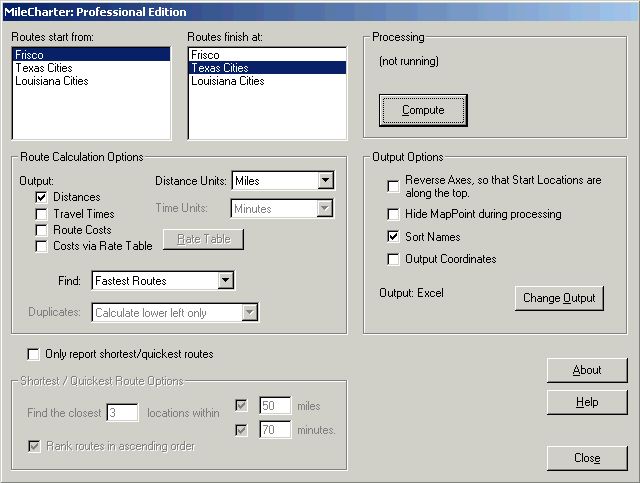This screenshot has height=483, width=640.
Task: Select Louisiana Cities in Routes finish at list
Action: (x=268, y=81)
